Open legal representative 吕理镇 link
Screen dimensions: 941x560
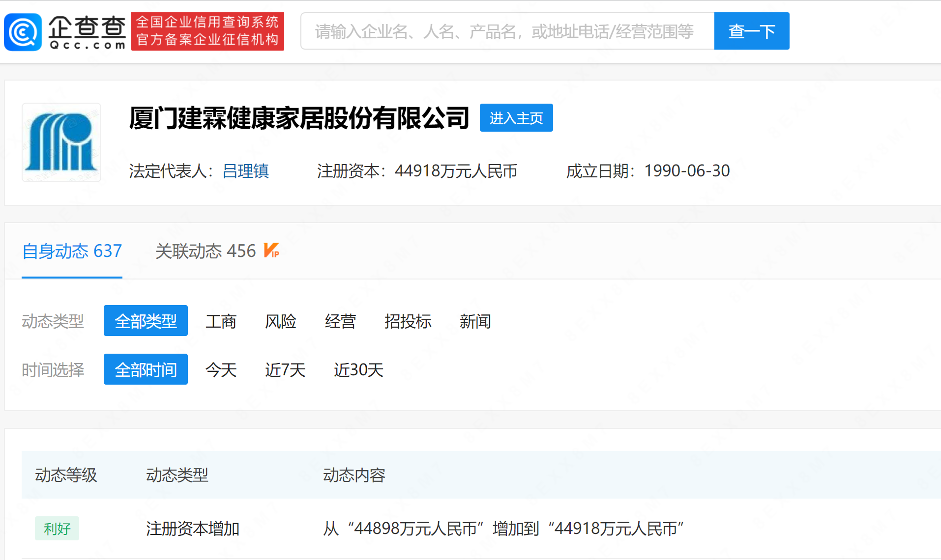point(245,171)
